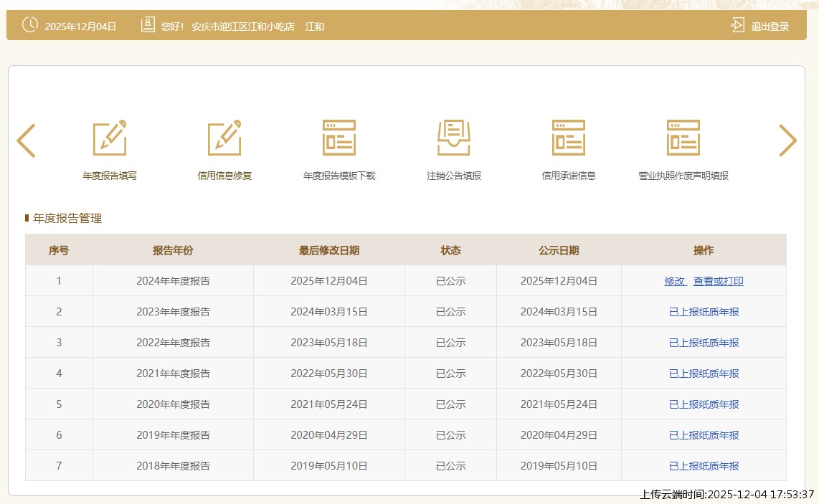
Task: Advance carousel with right arrow chevron
Action: (787, 141)
